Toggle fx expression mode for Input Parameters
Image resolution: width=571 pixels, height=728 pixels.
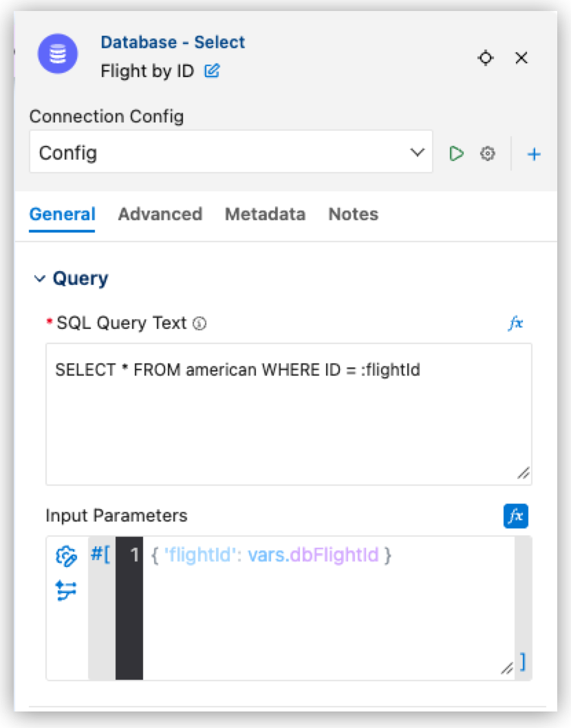(516, 516)
